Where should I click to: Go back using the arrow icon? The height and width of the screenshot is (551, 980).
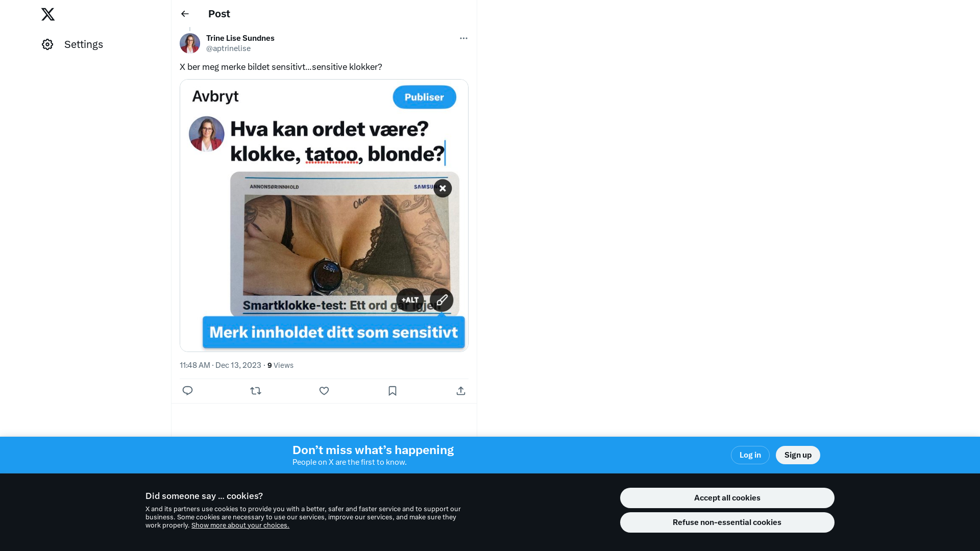click(185, 14)
